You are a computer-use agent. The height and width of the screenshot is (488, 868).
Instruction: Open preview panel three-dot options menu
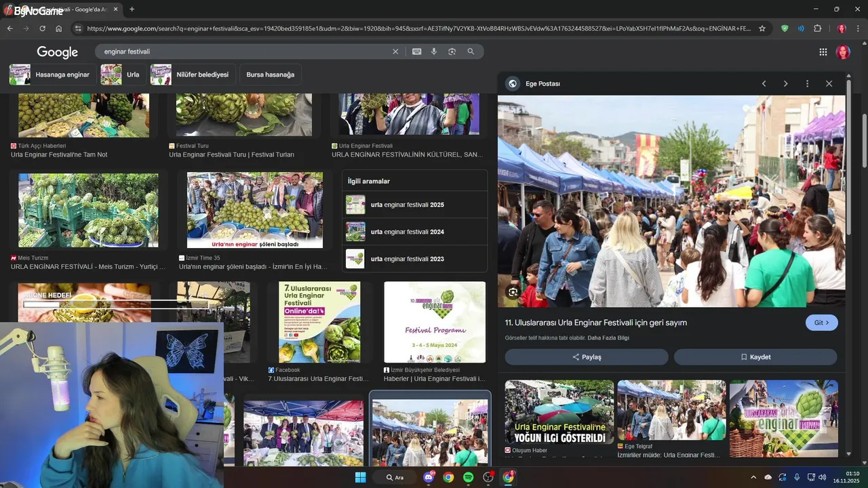click(x=807, y=83)
